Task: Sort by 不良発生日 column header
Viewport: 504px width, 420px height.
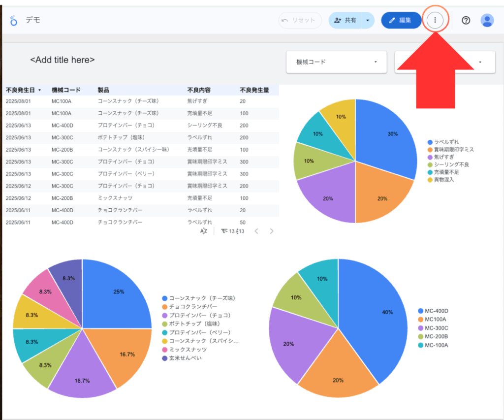Action: point(23,90)
